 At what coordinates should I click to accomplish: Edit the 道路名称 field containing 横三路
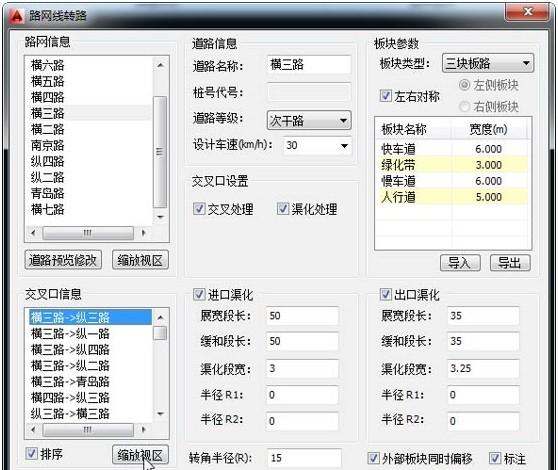pos(309,65)
